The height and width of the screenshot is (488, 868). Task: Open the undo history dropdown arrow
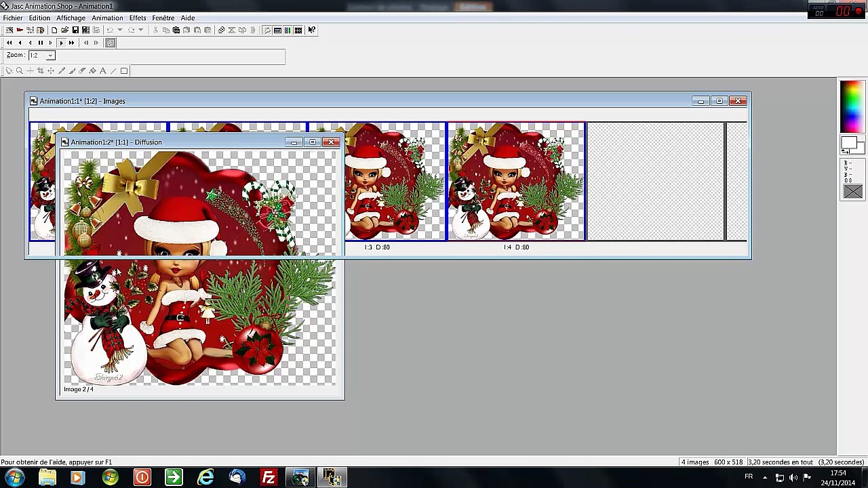[x=120, y=30]
